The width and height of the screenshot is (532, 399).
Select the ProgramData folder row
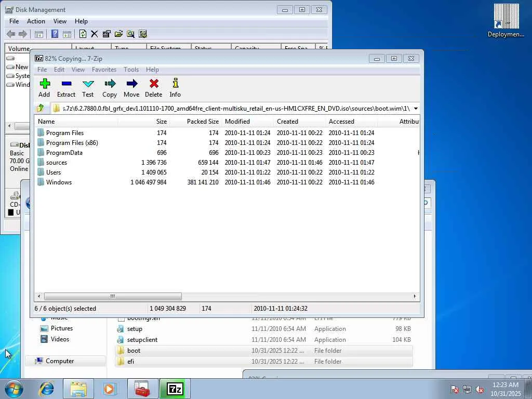click(x=227, y=152)
